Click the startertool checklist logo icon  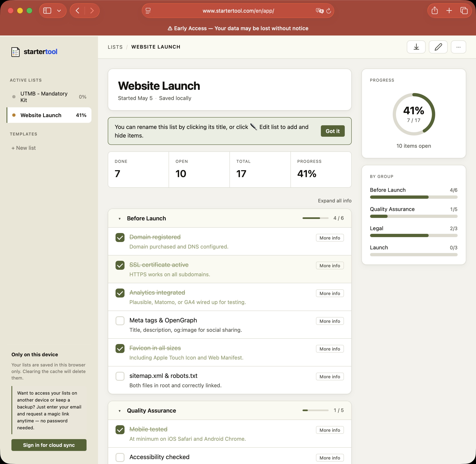pos(15,52)
